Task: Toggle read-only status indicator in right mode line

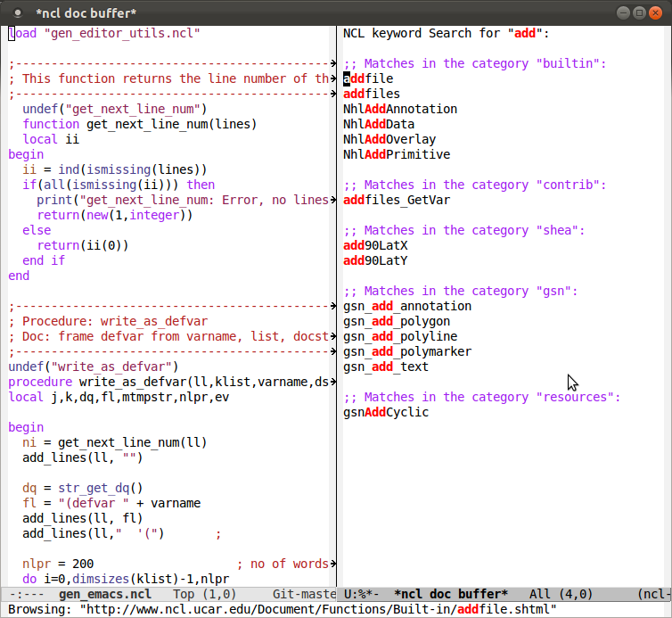Action: 362,594
